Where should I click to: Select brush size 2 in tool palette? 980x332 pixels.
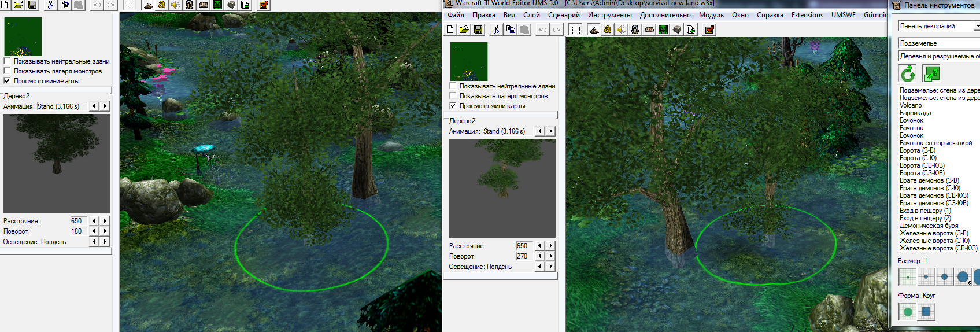[926, 277]
